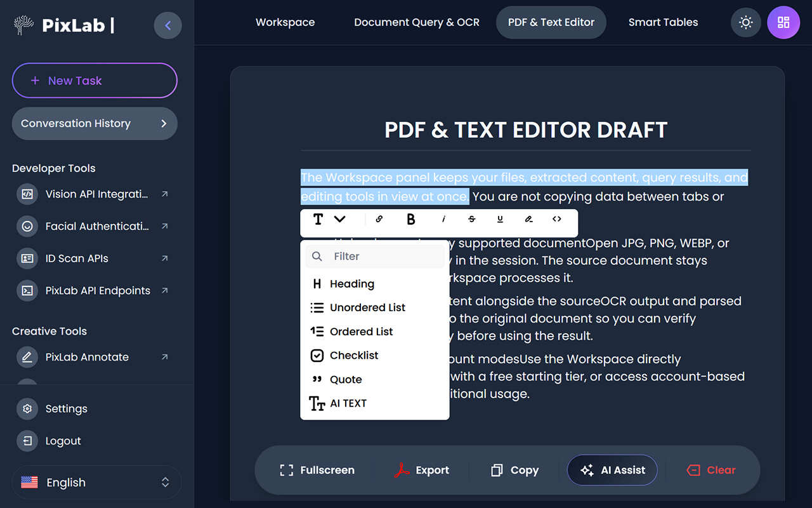Choose Quote block type
The width and height of the screenshot is (812, 508).
tap(375, 379)
